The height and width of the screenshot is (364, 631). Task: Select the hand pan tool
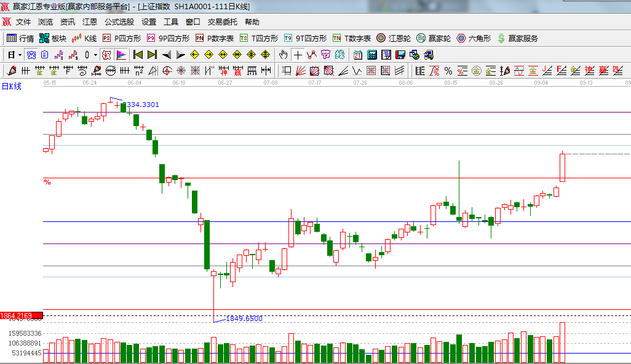pos(284,55)
